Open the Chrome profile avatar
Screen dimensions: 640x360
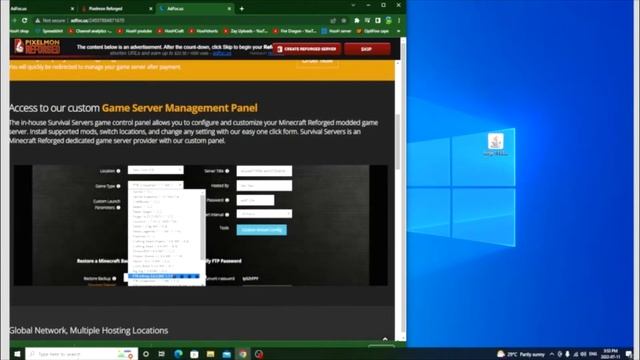pyautogui.click(x=389, y=20)
